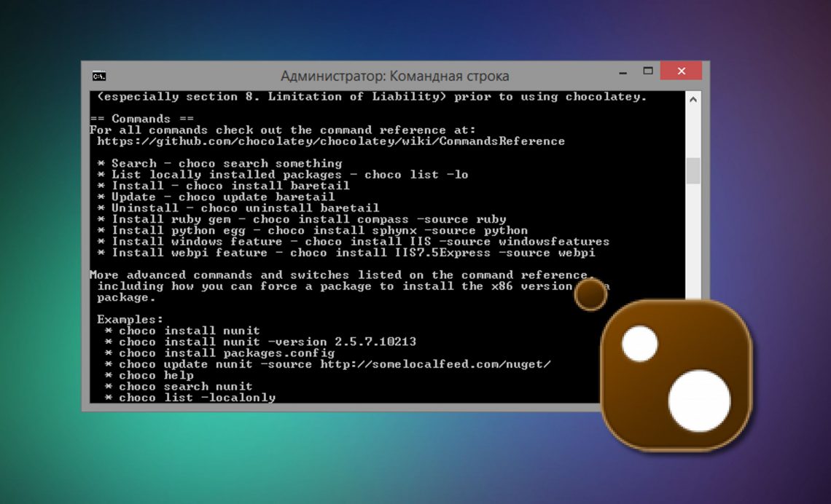Click the title text 'Администратор: Командная строка'
Screen dimensions: 831x504
(x=394, y=76)
